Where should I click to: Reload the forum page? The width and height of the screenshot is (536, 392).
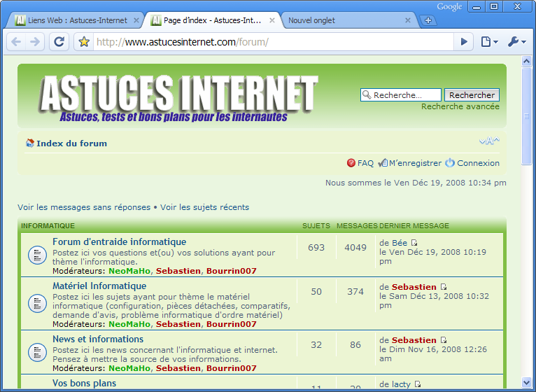(x=59, y=42)
